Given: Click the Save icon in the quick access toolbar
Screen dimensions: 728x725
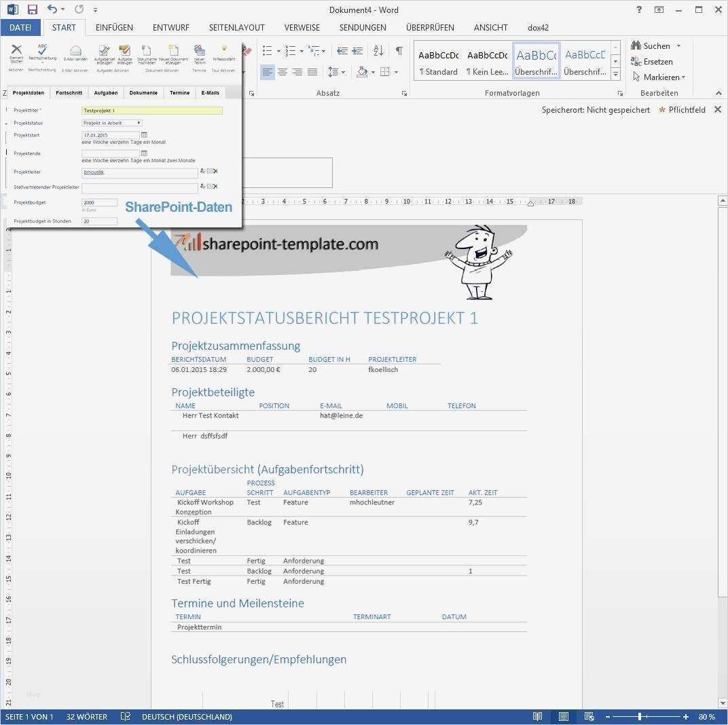Looking at the screenshot, I should (x=32, y=10).
